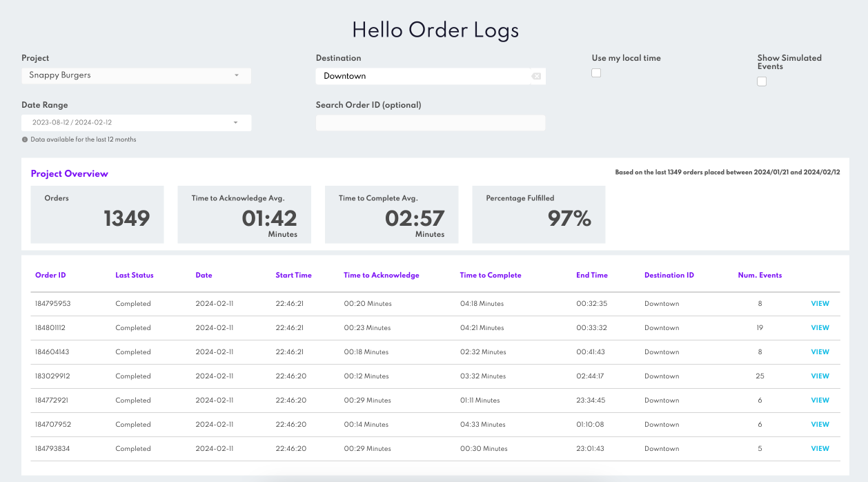This screenshot has width=868, height=482.
Task: Click the info icon beside data availability note
Action: point(25,139)
